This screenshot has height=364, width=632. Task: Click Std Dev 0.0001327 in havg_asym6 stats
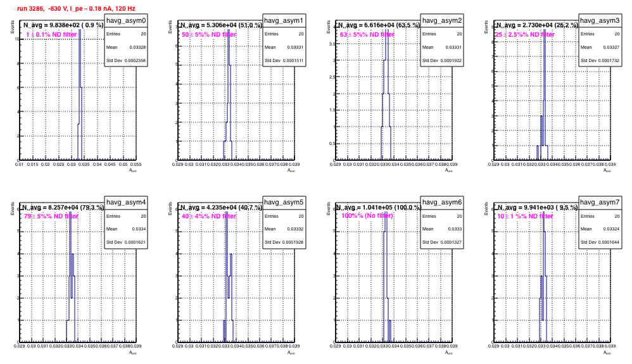(442, 242)
